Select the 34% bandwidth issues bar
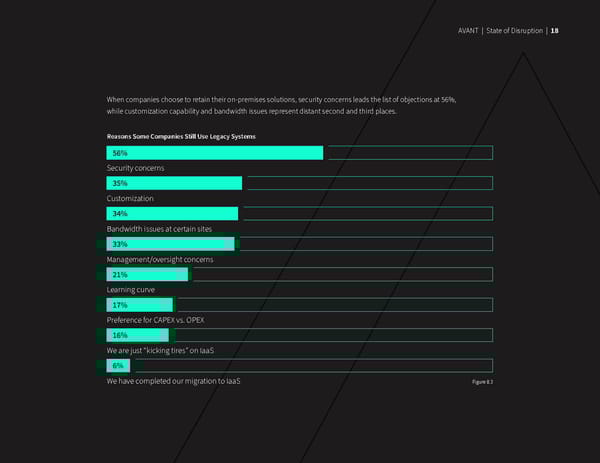Screen dimensions: 600x463 pyautogui.click(x=172, y=214)
